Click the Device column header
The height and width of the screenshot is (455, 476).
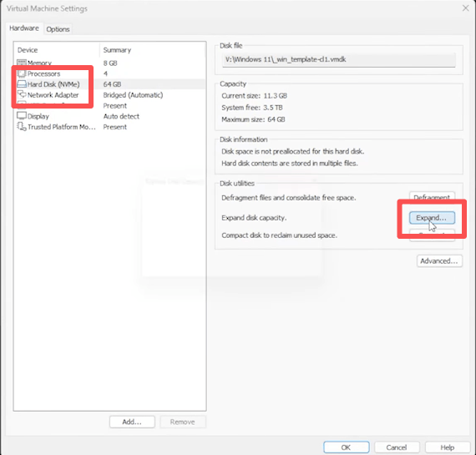28,50
